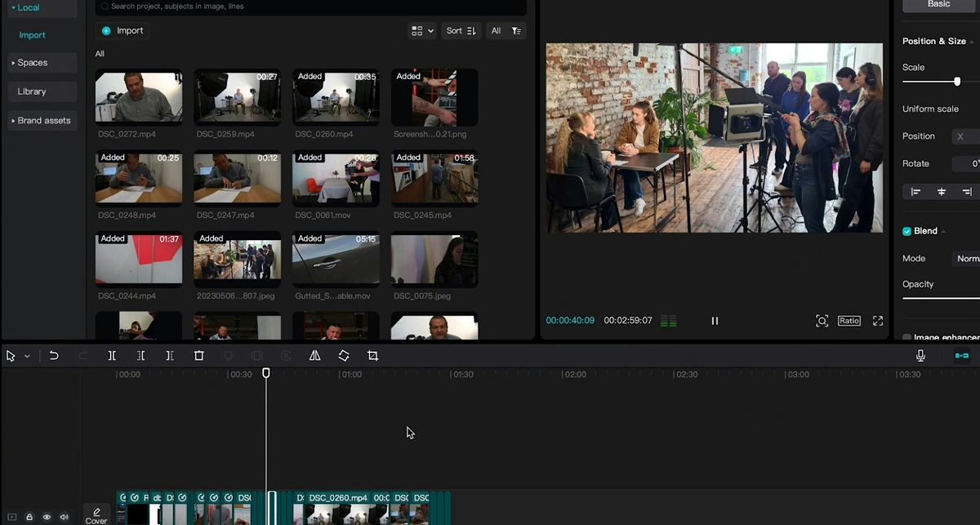Click the Undo icon
The image size is (980, 525).
[53, 355]
